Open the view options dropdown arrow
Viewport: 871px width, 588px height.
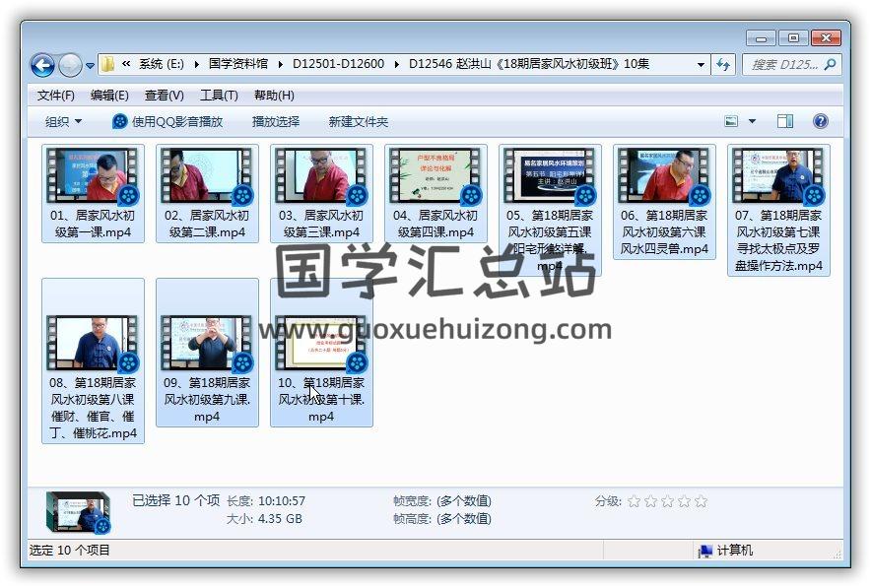click(752, 121)
